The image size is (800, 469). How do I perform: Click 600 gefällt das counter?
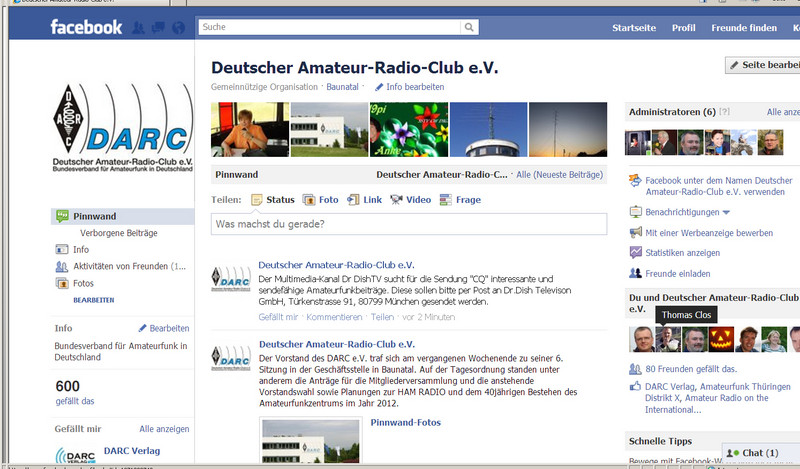point(74,392)
